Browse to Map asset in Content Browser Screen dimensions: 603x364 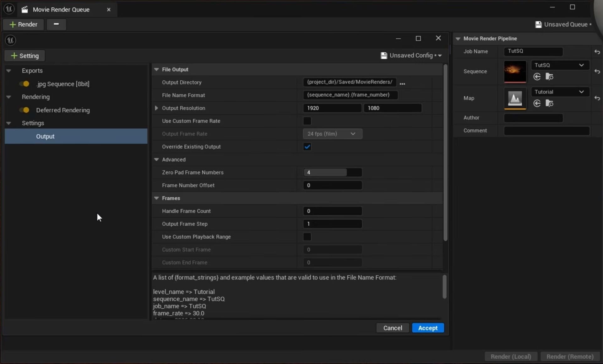[x=549, y=103]
